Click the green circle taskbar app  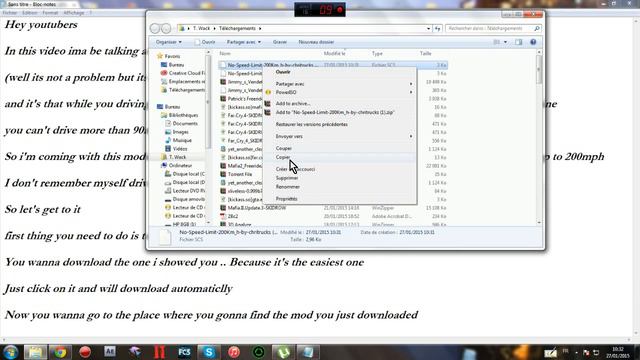coord(258,352)
